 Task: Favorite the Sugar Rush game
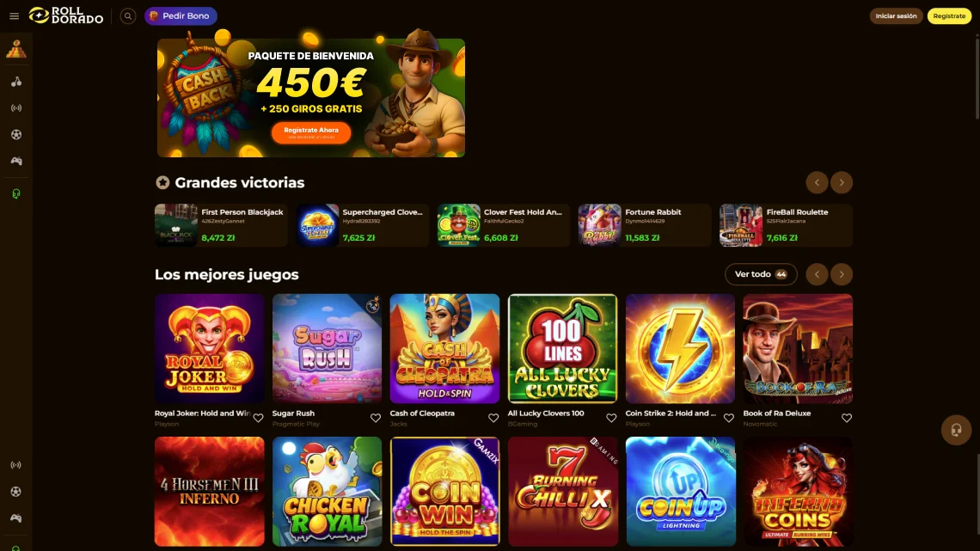tap(376, 418)
